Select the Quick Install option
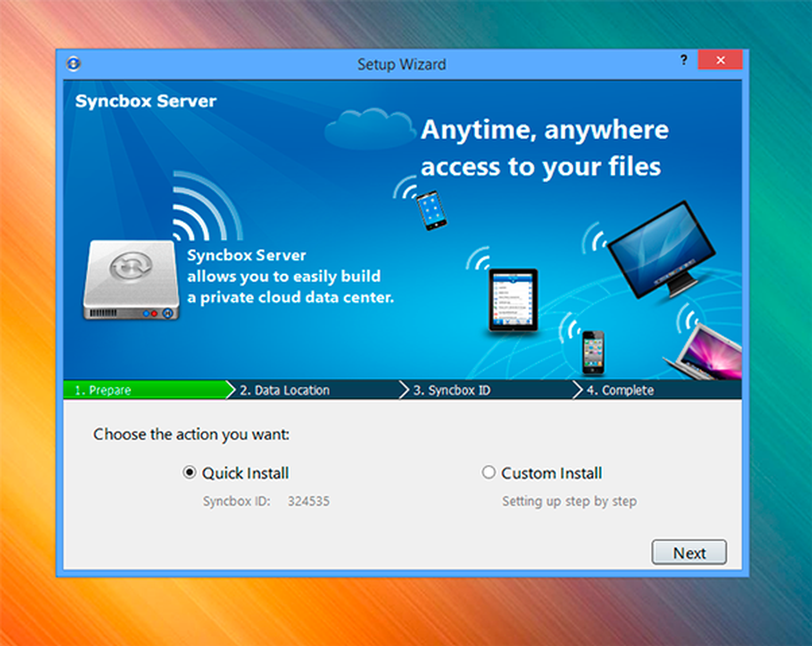Screen dimensions: 812x646 click(236, 473)
